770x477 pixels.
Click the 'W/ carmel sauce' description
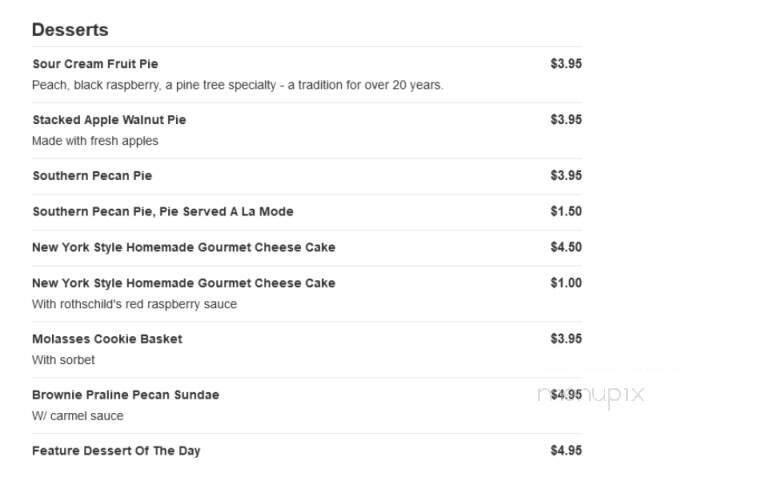point(78,416)
